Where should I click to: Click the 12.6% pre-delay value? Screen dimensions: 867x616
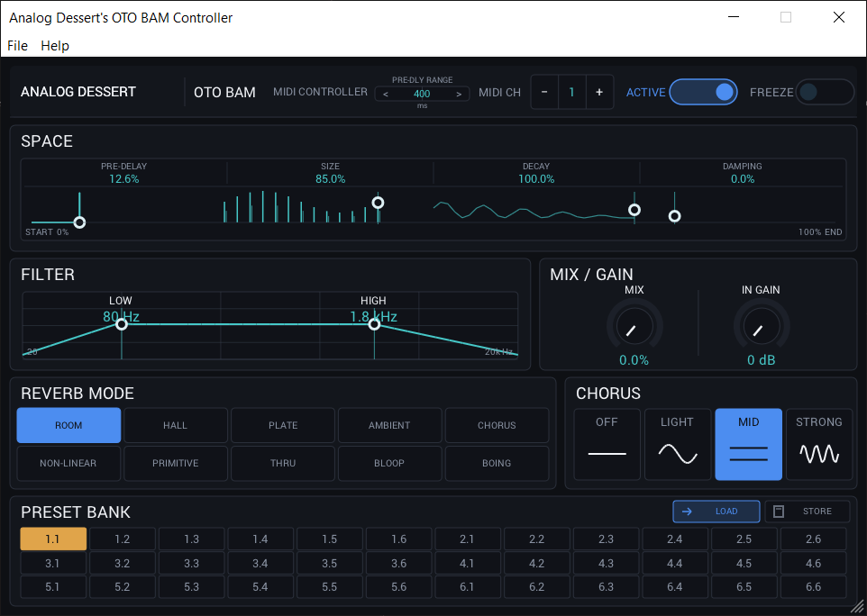[x=123, y=179]
